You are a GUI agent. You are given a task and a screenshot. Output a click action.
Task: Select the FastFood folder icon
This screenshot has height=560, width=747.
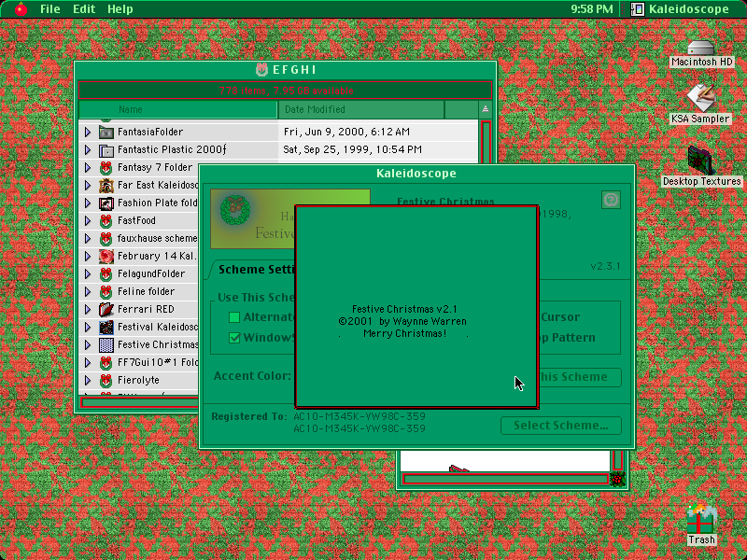[x=106, y=221]
